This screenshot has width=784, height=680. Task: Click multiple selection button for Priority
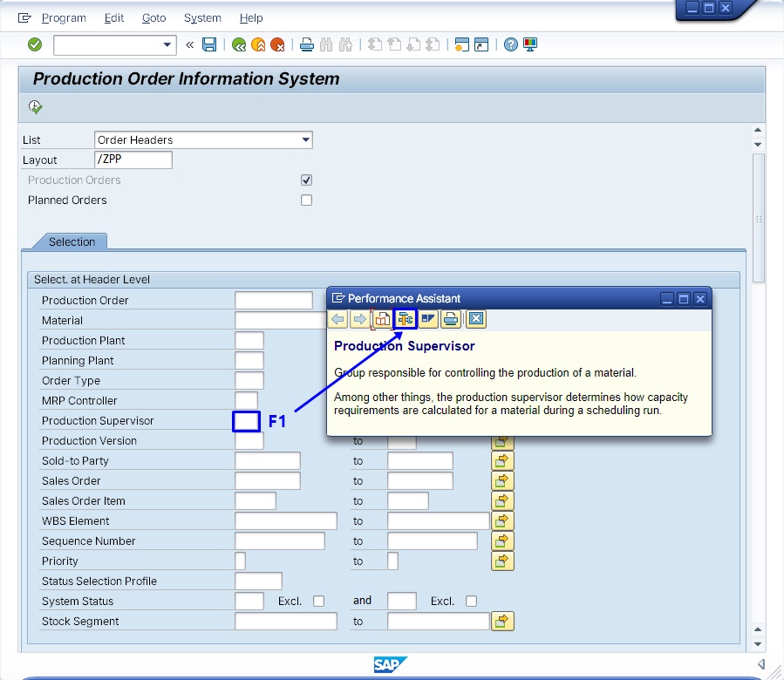(x=502, y=561)
